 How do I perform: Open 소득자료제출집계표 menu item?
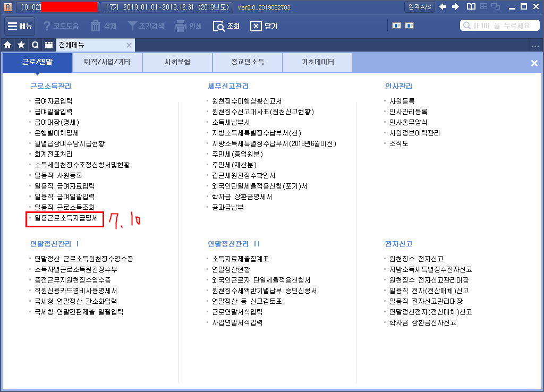point(241,259)
